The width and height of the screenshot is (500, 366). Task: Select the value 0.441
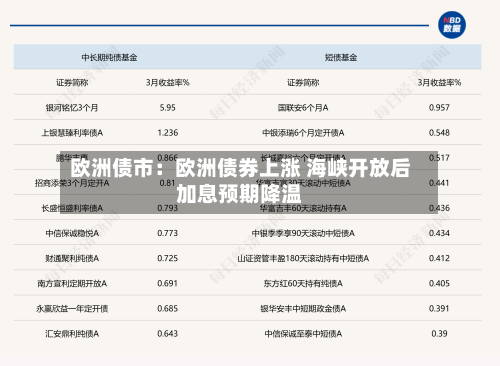pos(439,183)
